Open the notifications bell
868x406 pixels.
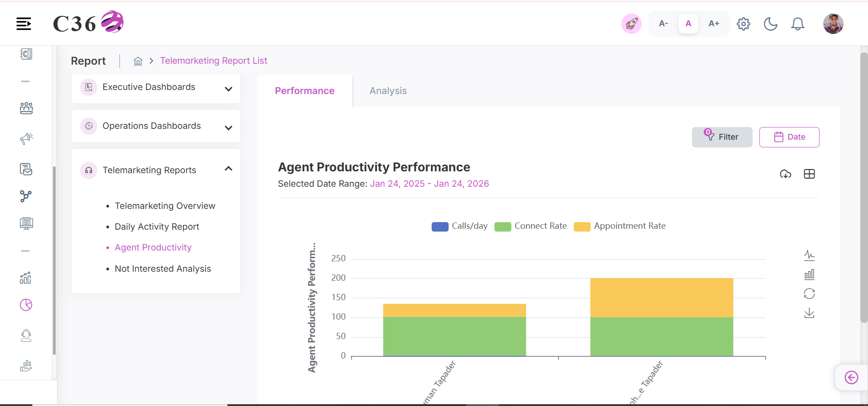point(798,24)
